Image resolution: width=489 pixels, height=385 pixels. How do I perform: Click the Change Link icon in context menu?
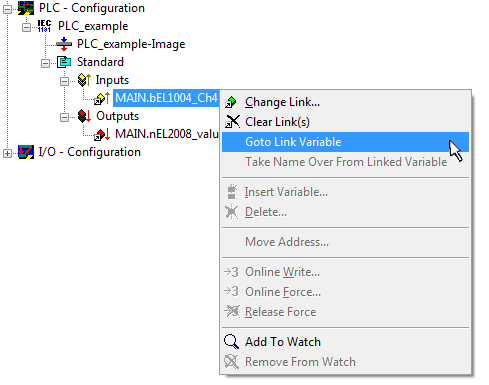point(231,102)
